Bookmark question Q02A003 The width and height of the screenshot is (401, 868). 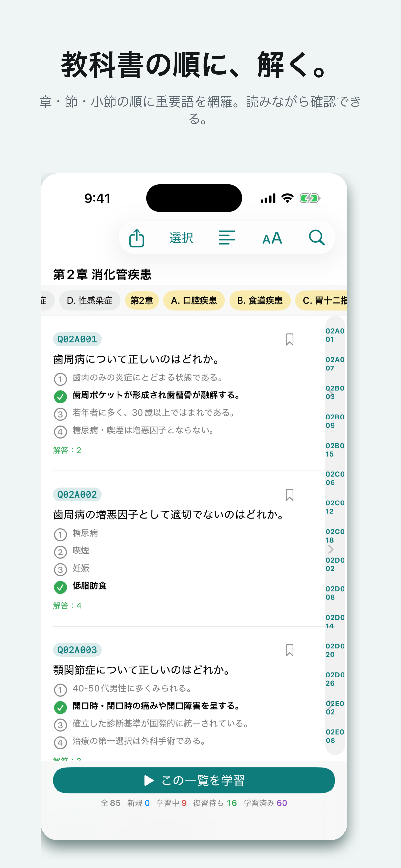(x=290, y=650)
